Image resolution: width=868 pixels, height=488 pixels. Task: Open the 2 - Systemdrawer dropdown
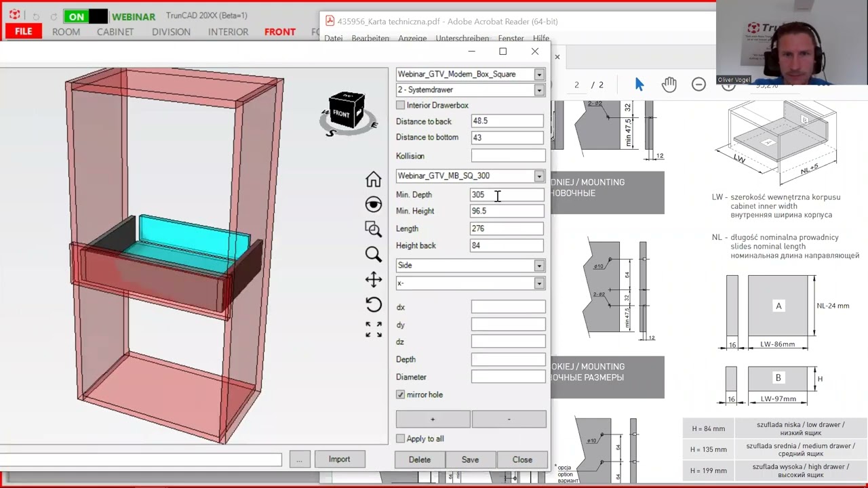click(x=539, y=90)
